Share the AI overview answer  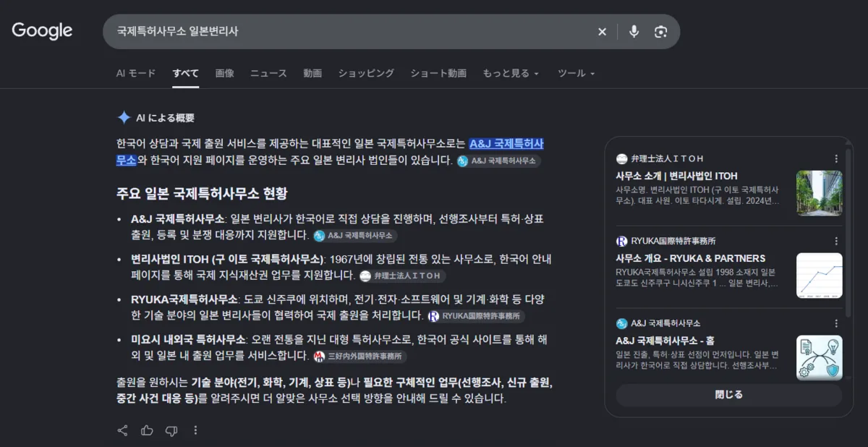123,430
